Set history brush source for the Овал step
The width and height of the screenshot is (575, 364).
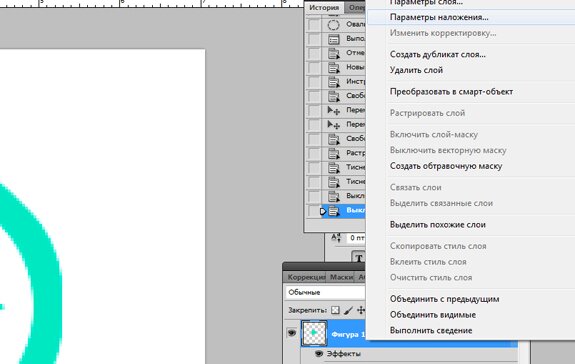coord(314,25)
